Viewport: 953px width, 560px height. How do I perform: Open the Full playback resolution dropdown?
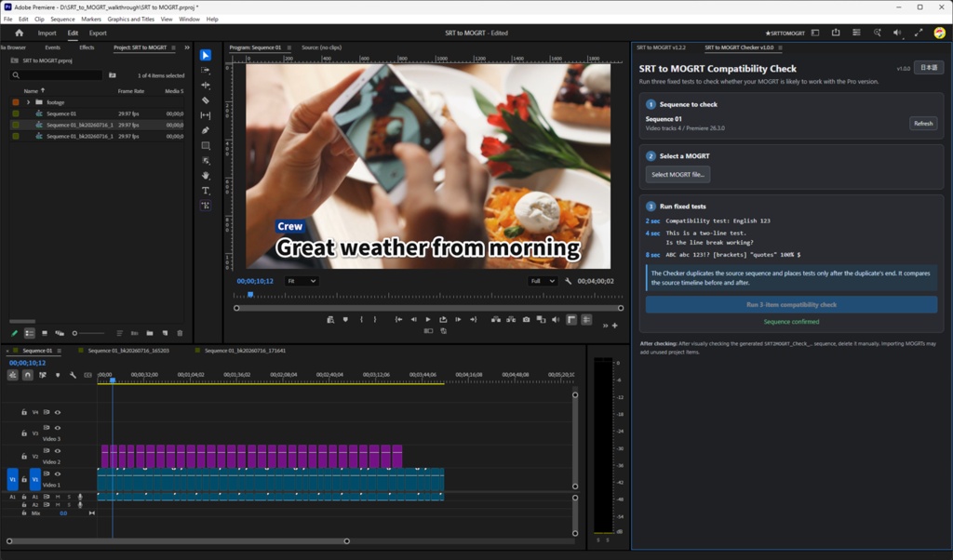(543, 281)
